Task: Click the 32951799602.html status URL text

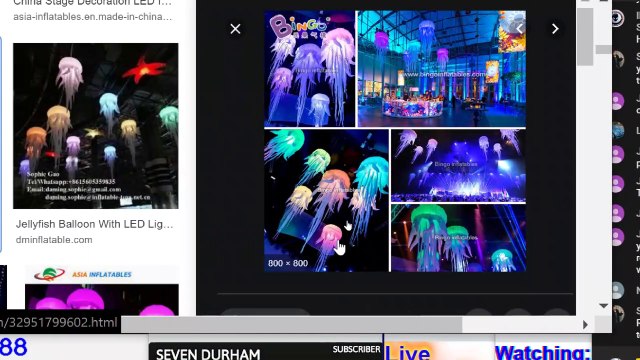Action: click(x=59, y=323)
